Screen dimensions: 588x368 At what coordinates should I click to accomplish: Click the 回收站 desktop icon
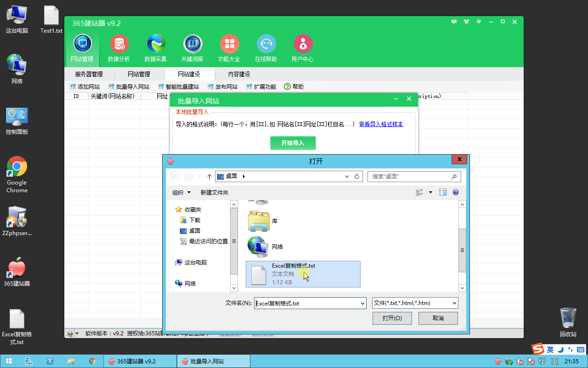tap(568, 322)
